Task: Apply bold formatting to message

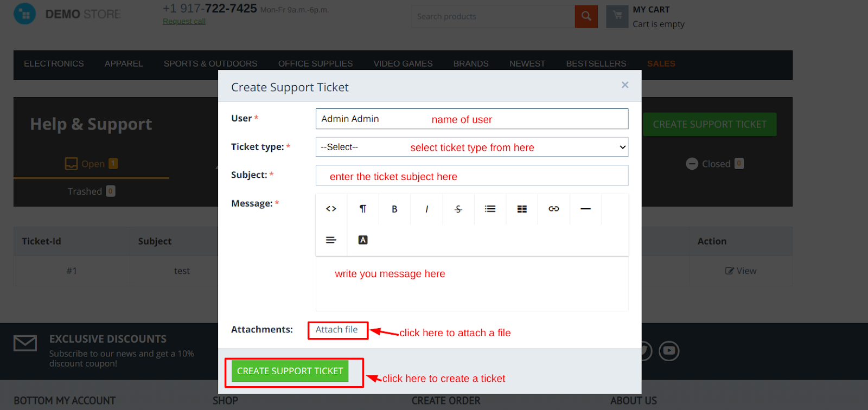Action: (x=394, y=209)
